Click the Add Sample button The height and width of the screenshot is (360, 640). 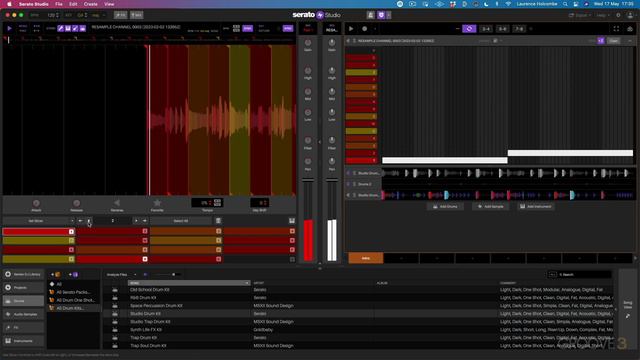tap(491, 207)
